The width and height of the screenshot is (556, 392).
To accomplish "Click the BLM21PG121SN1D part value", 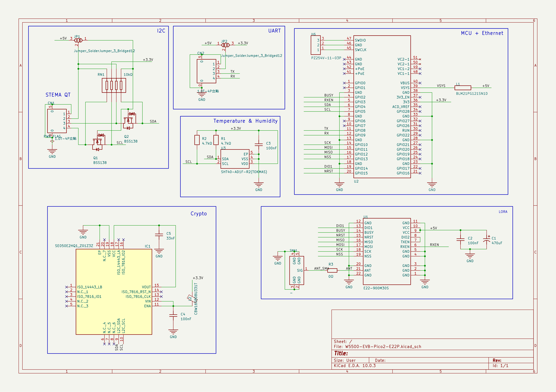I will click(472, 94).
